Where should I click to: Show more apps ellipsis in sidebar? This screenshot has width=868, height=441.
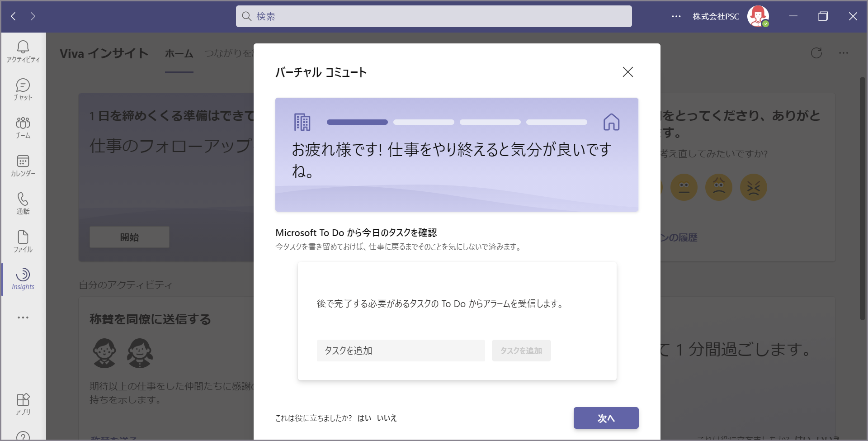pyautogui.click(x=23, y=318)
